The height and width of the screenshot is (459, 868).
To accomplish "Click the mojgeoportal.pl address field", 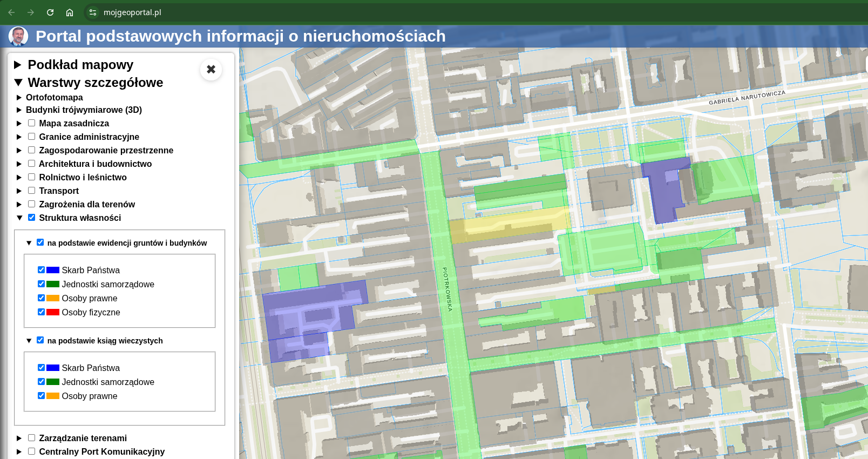I will [x=132, y=12].
